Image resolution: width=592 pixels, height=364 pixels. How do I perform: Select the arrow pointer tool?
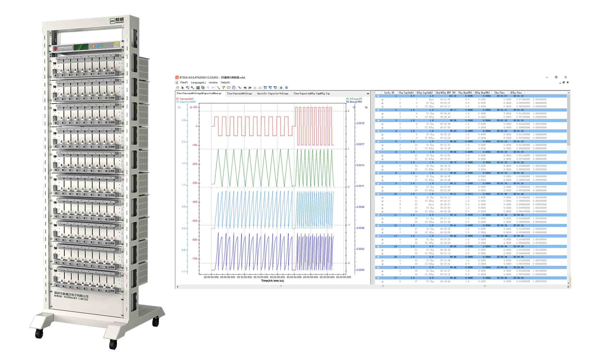(x=183, y=88)
